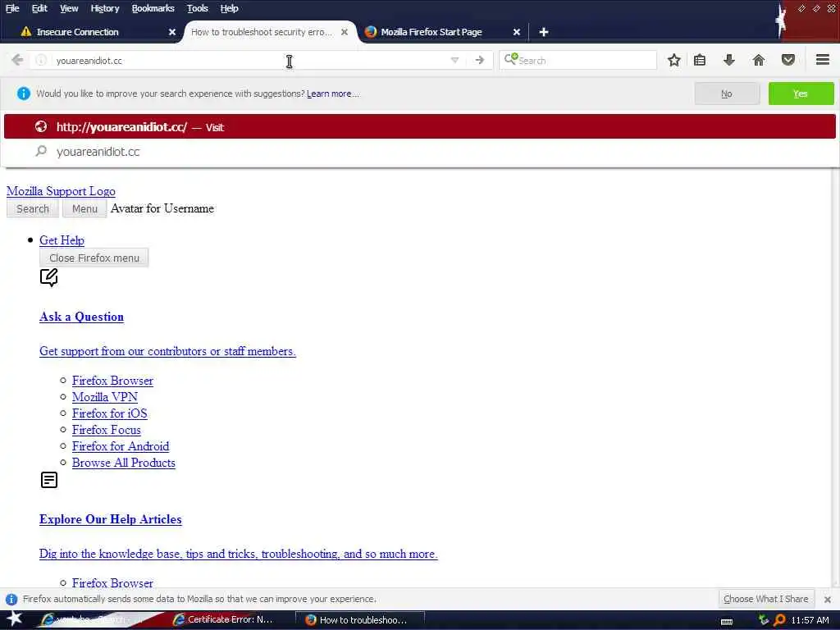Viewport: 840px width, 630px height.
Task: Open the Help menu
Action: click(229, 8)
